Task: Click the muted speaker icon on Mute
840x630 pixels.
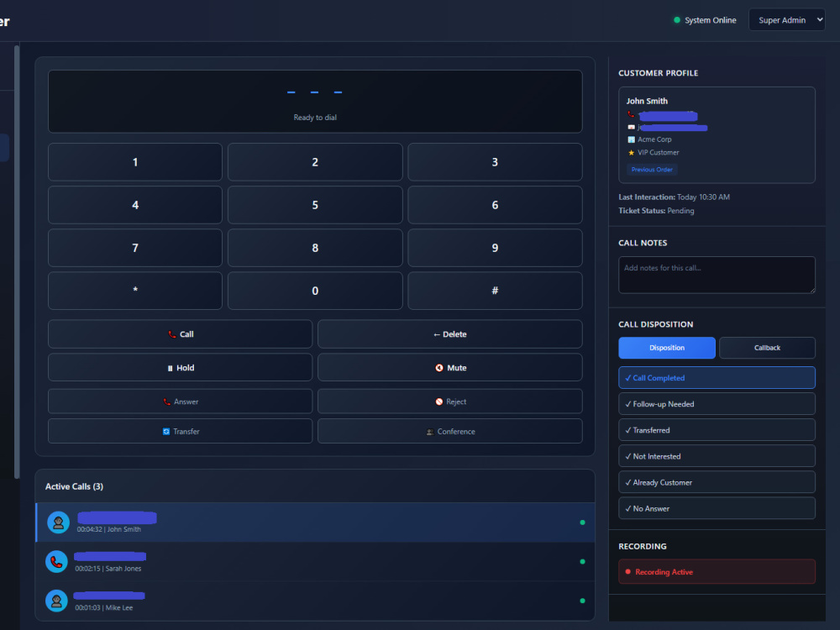Action: point(439,368)
